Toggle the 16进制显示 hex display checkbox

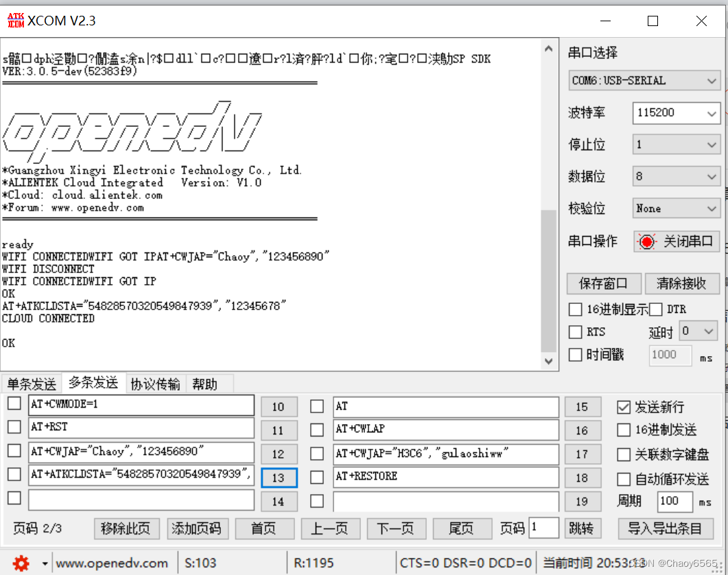575,309
